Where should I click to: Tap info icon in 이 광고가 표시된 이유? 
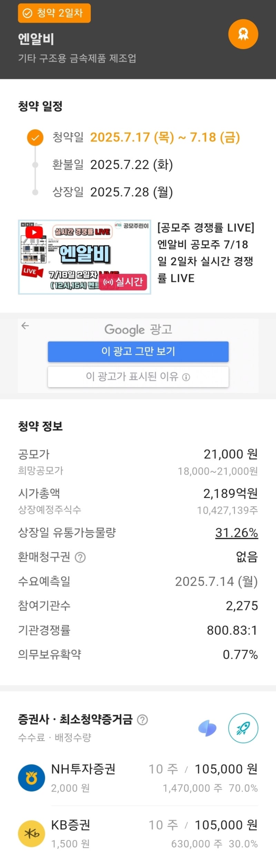point(186,377)
